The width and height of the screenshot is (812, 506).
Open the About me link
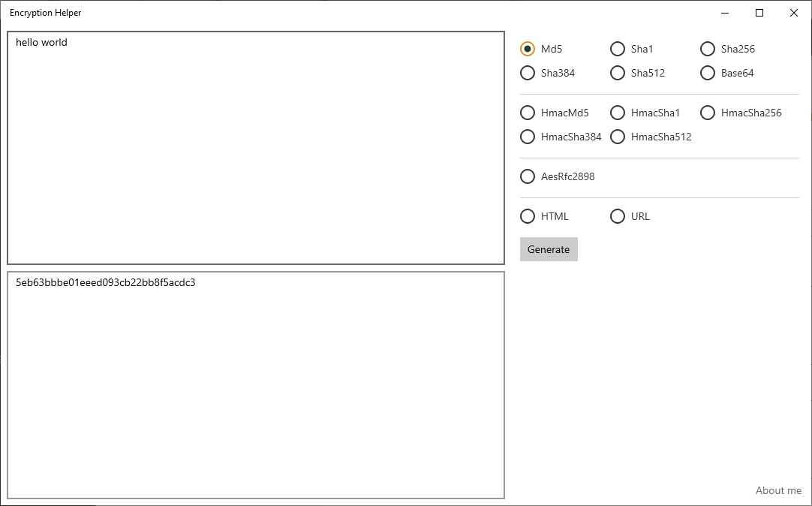tap(778, 490)
